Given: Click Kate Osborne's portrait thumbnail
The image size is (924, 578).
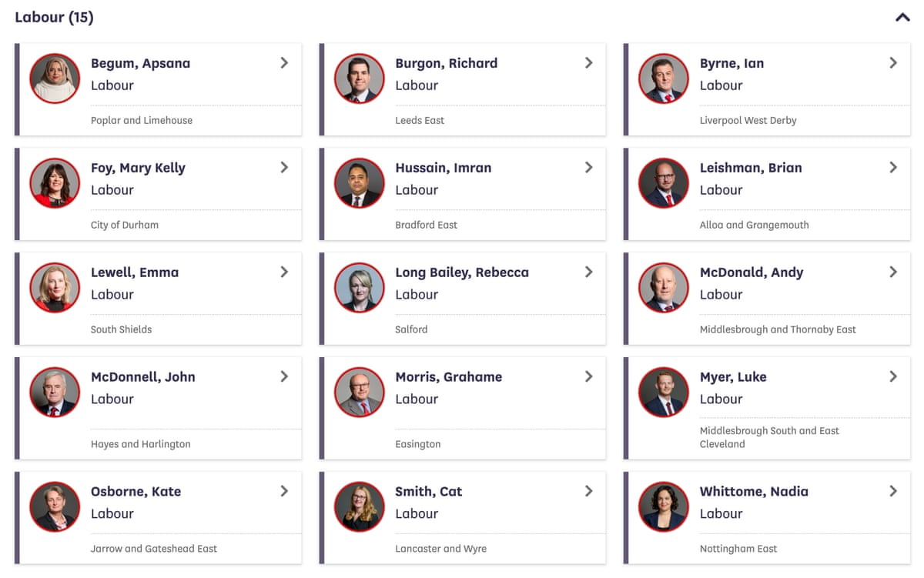Looking at the screenshot, I should [x=54, y=506].
